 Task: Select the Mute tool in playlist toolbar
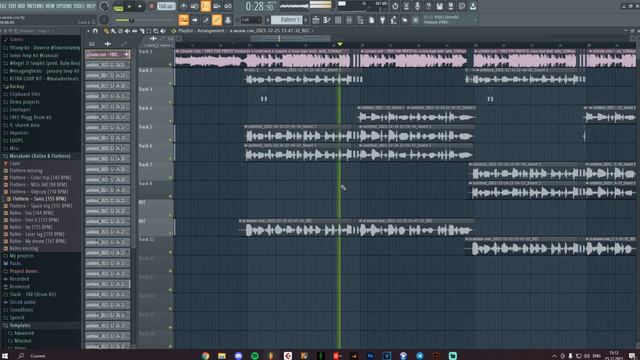[x=127, y=31]
